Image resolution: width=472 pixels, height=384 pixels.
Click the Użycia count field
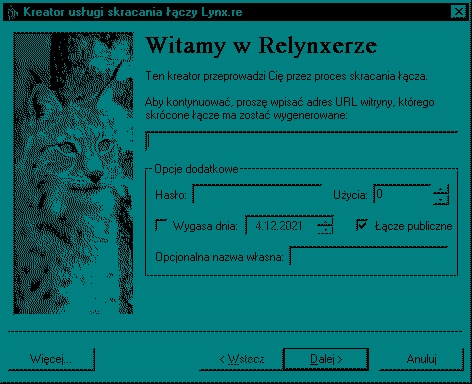coord(402,194)
